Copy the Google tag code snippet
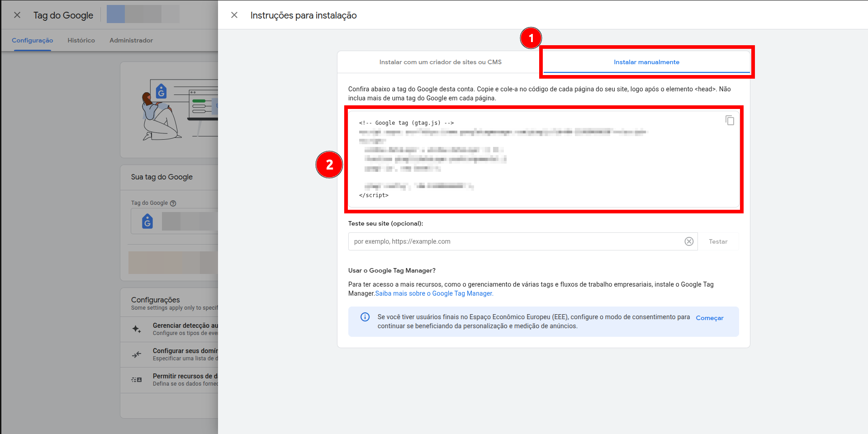This screenshot has height=434, width=868. (x=730, y=120)
